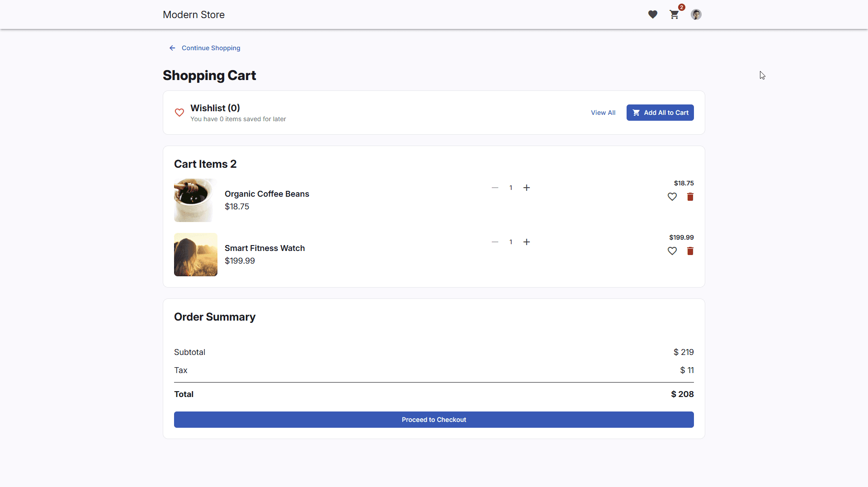Click the Proceed to Checkout button
The image size is (868, 487).
434,420
